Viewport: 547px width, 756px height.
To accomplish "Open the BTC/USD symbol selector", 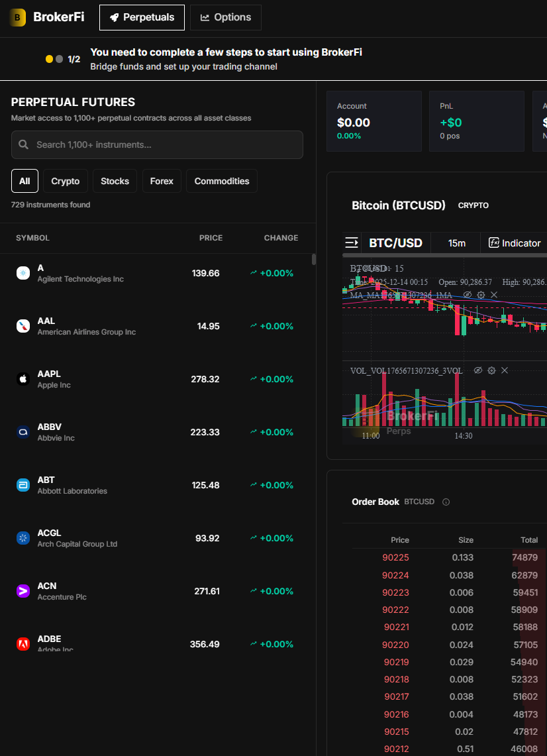I will (395, 243).
